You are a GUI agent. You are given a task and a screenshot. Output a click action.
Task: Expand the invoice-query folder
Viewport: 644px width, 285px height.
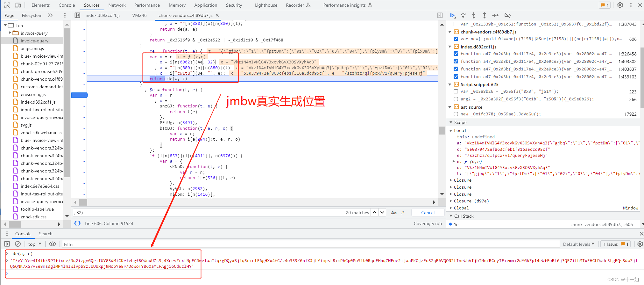[x=10, y=33]
